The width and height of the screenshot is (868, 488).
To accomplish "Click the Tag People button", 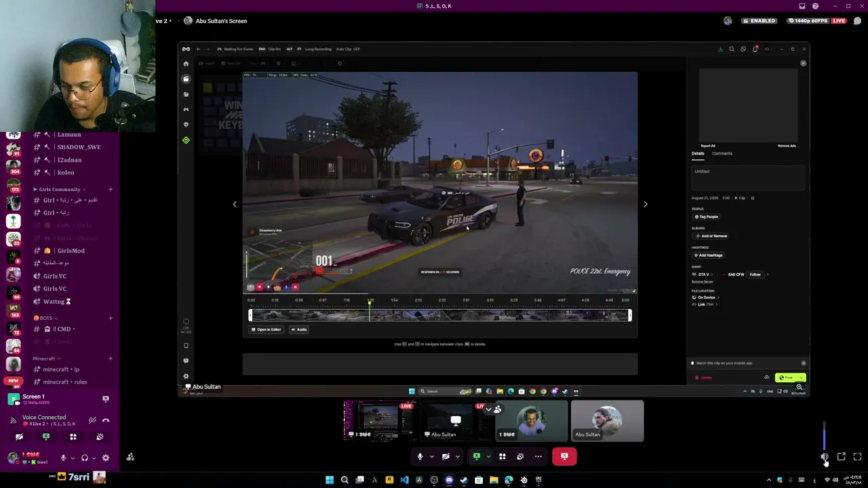I will click(x=707, y=217).
